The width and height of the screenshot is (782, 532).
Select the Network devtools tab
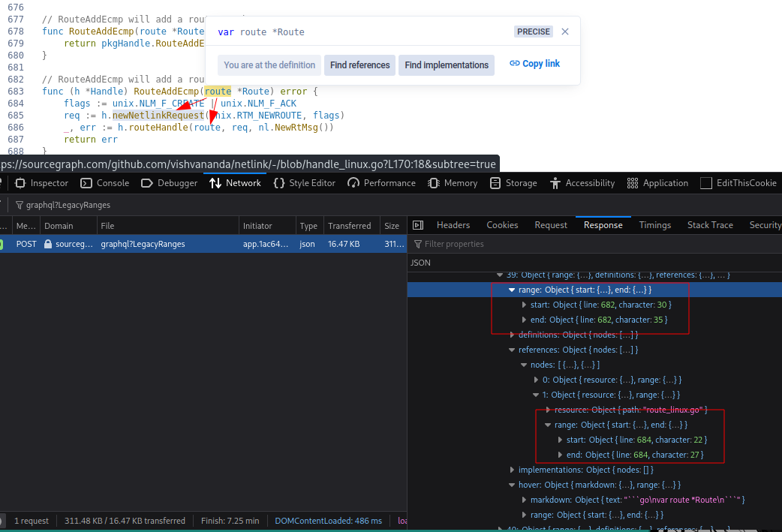[235, 183]
